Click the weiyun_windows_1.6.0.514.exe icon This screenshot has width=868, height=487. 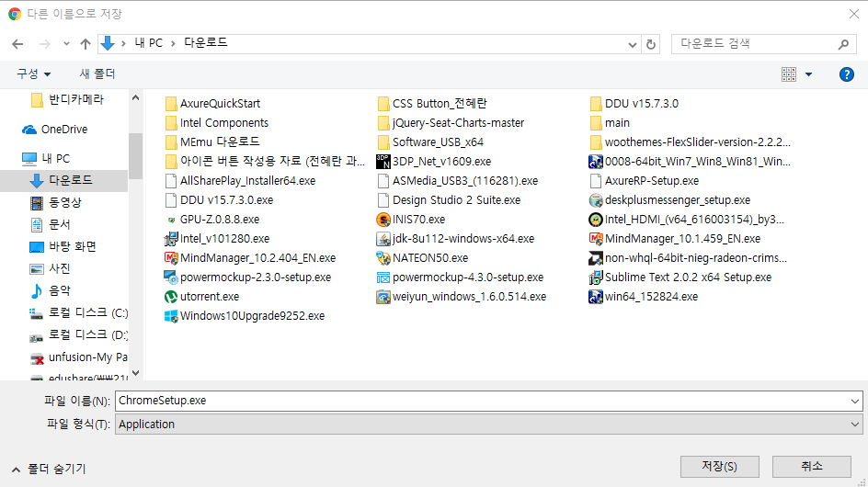[x=383, y=297]
